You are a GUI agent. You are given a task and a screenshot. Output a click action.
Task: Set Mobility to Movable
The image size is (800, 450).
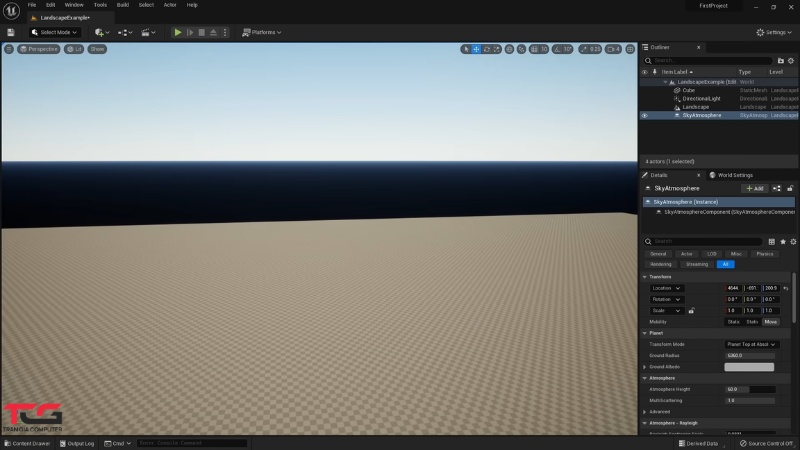770,322
